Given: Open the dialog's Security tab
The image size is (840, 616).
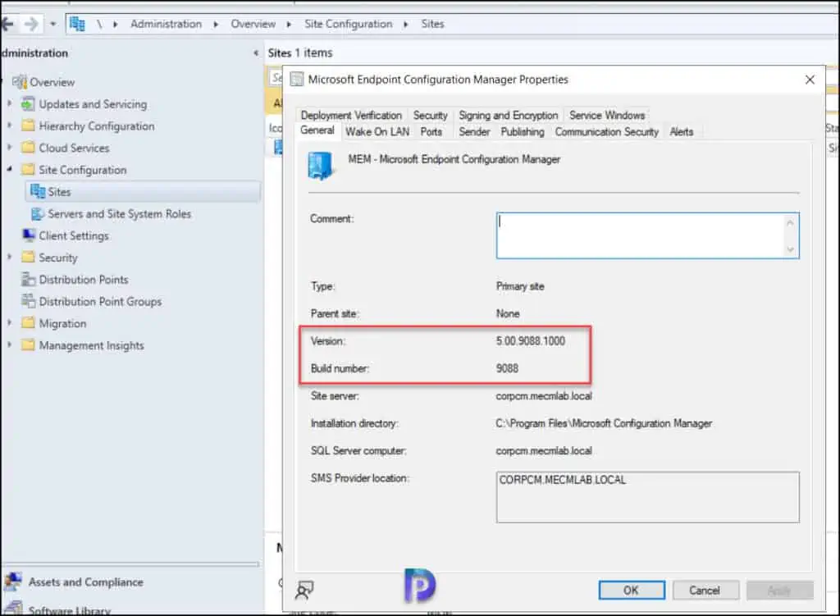Looking at the screenshot, I should coord(430,115).
